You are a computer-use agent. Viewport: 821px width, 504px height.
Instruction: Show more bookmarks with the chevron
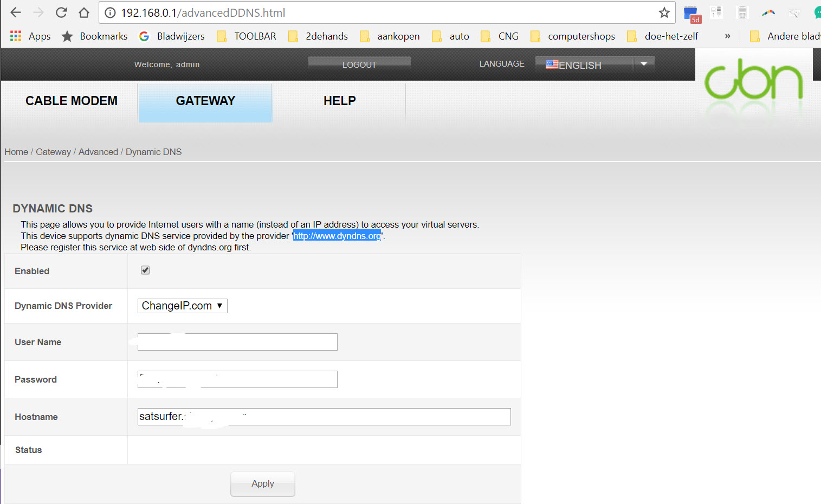tap(727, 36)
